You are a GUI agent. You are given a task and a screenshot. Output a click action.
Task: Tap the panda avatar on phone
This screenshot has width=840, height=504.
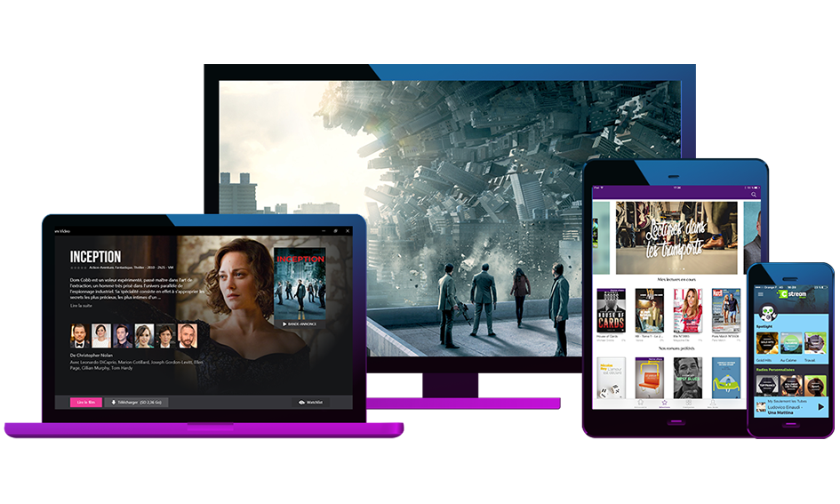pyautogui.click(x=768, y=312)
